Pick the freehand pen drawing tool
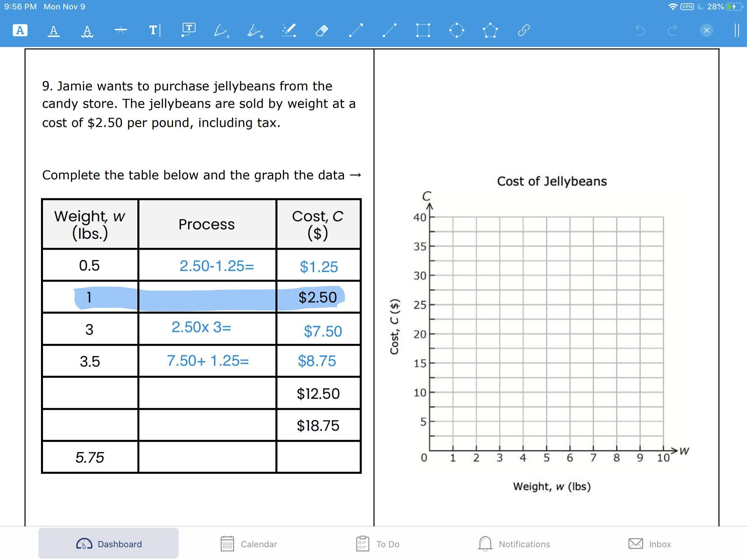This screenshot has width=747, height=560. (221, 30)
